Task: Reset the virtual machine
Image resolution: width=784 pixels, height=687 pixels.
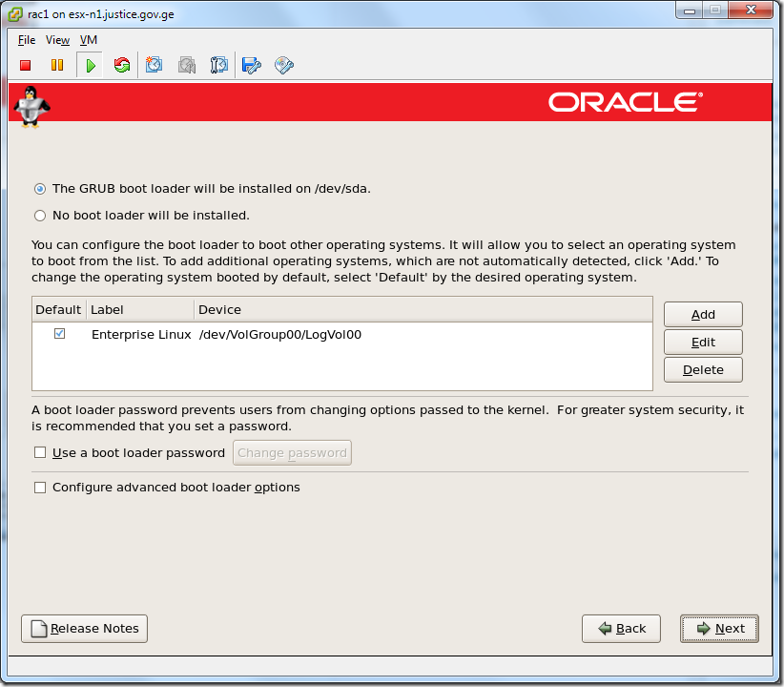Action: coord(122,65)
